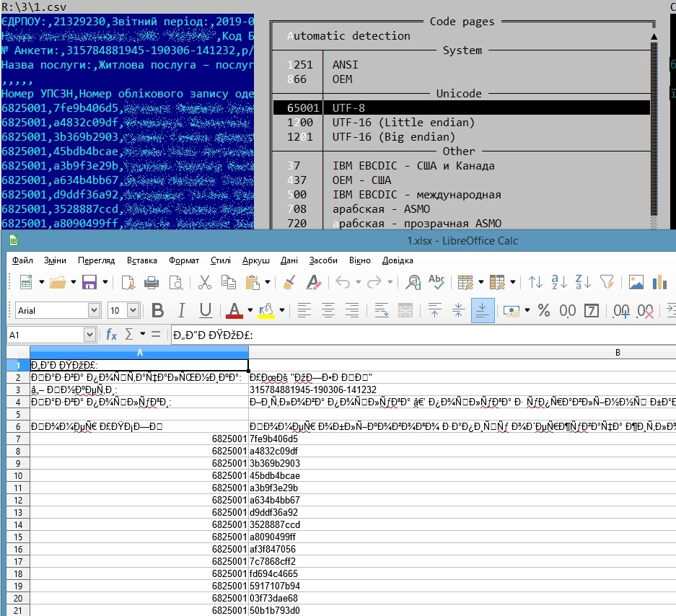Open the Function Wizard fx icon
This screenshot has height=616, width=676.
[111, 335]
